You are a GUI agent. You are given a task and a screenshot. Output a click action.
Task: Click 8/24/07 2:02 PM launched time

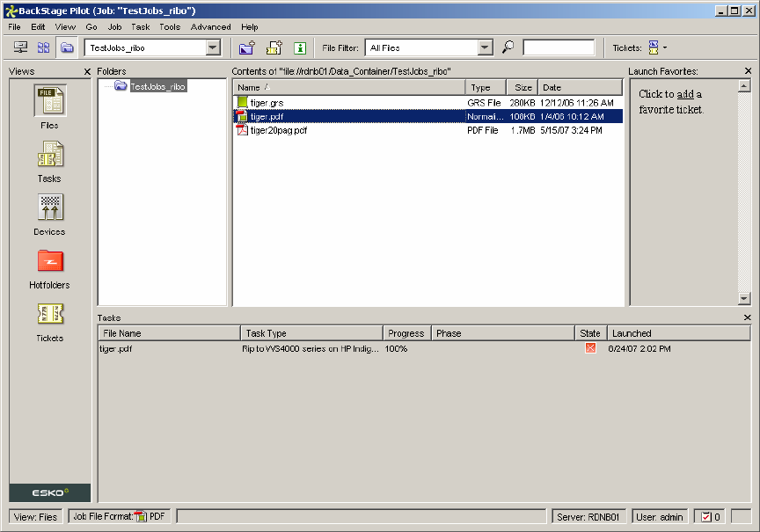click(x=639, y=348)
